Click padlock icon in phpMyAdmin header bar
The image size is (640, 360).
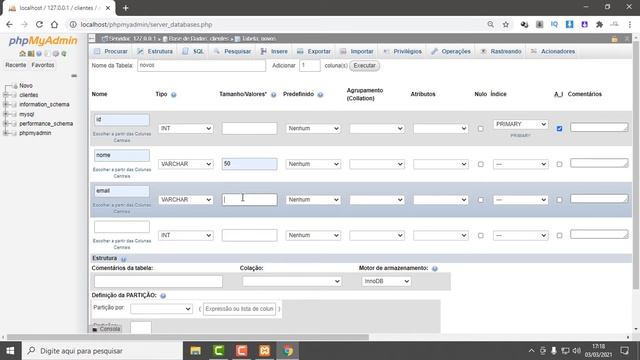point(614,39)
